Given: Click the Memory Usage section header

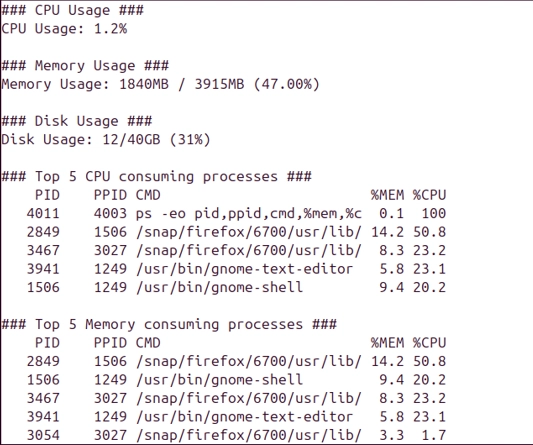Looking at the screenshot, I should tap(85, 66).
